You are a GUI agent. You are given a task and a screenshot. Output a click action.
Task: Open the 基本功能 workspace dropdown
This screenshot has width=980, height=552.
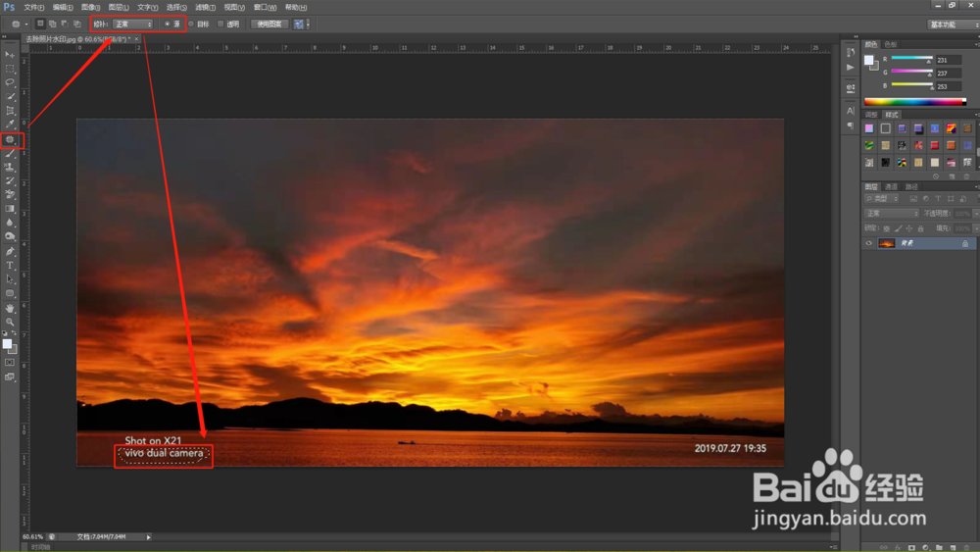pyautogui.click(x=953, y=25)
